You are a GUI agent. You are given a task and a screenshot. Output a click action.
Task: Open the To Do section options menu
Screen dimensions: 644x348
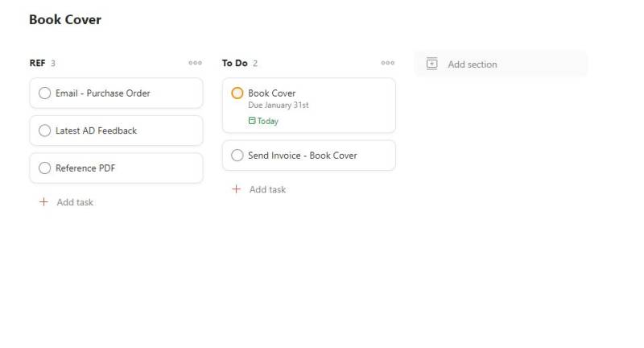tap(387, 63)
